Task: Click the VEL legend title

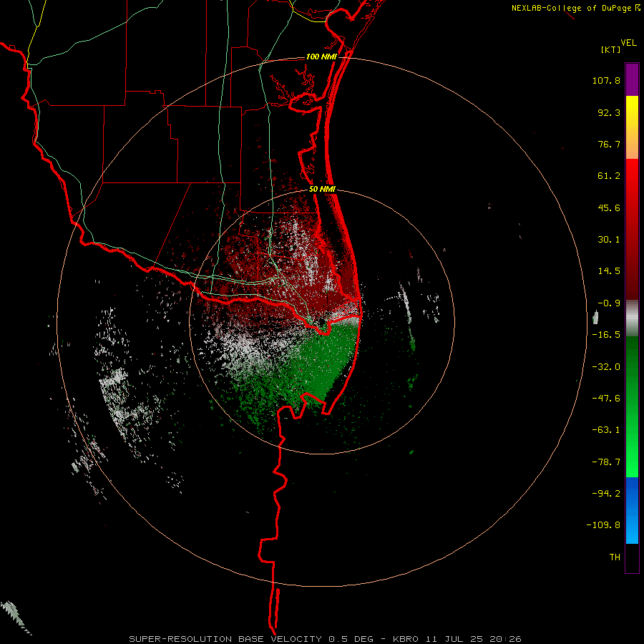Action: 629,43
